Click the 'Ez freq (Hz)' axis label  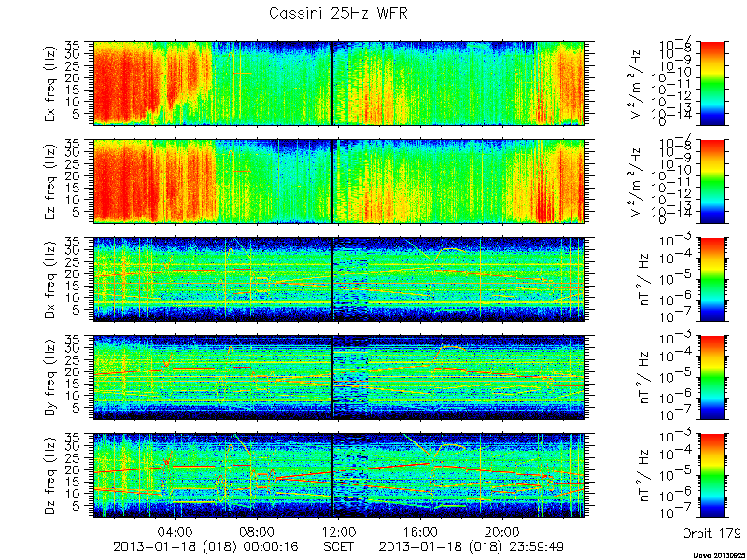click(x=51, y=181)
